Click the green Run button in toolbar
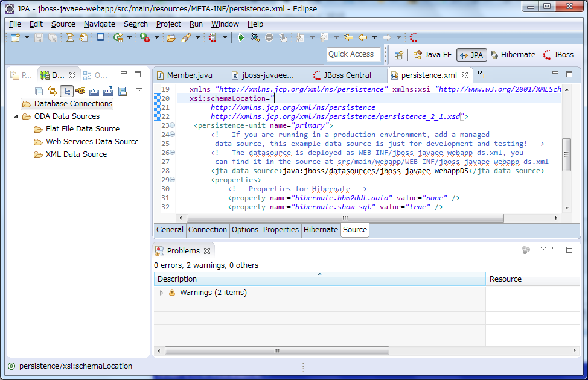This screenshot has width=588, height=380. pyautogui.click(x=241, y=37)
